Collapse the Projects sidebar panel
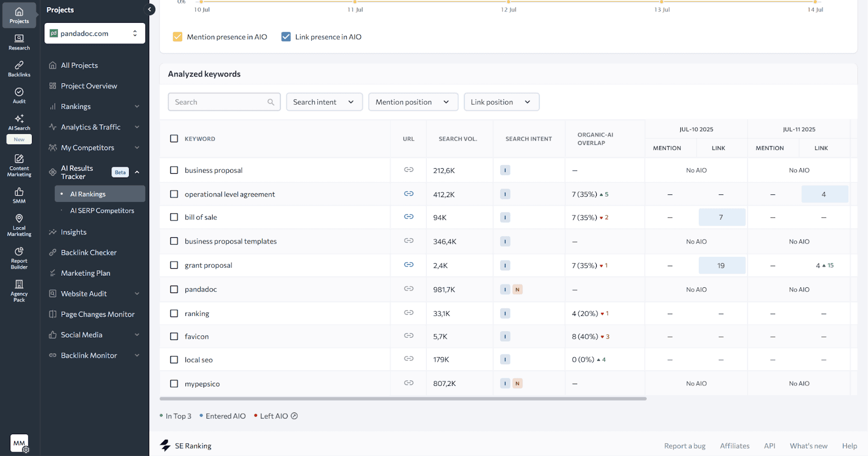 (x=150, y=9)
